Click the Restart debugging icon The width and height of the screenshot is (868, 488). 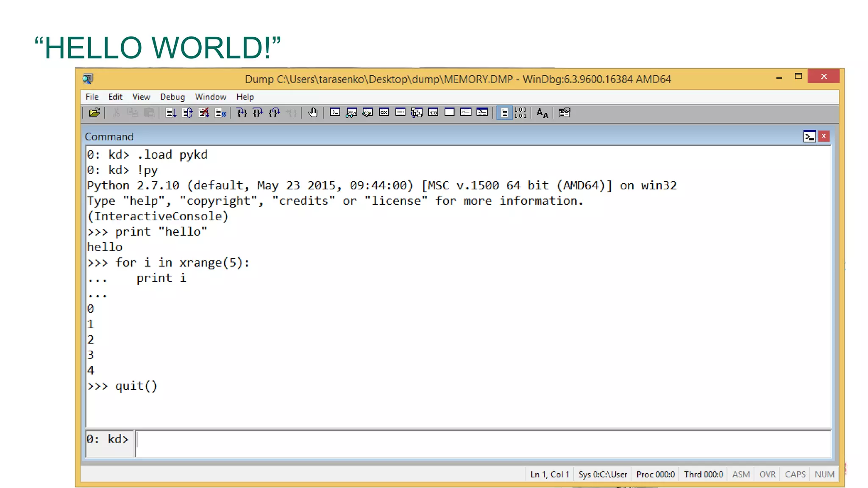[187, 113]
